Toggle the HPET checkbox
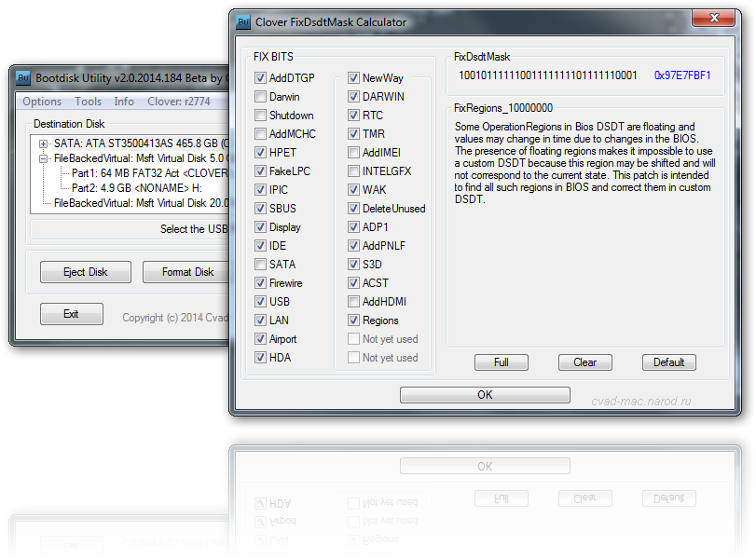This screenshot has height=559, width=756. (260, 152)
